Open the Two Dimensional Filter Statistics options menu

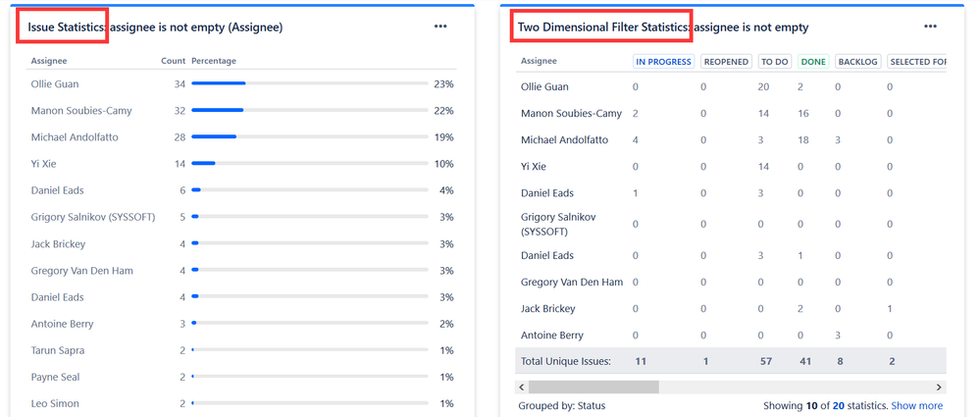point(930,26)
